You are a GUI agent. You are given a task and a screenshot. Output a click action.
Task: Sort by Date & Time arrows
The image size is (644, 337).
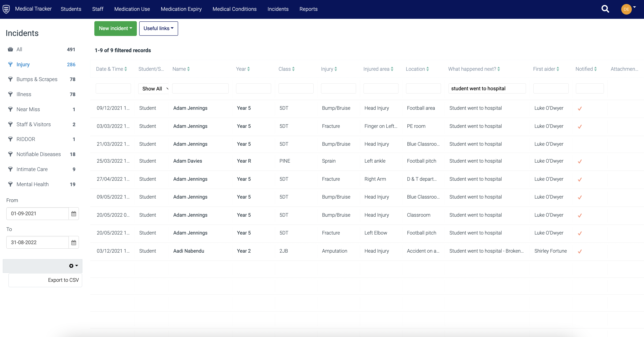click(x=126, y=69)
